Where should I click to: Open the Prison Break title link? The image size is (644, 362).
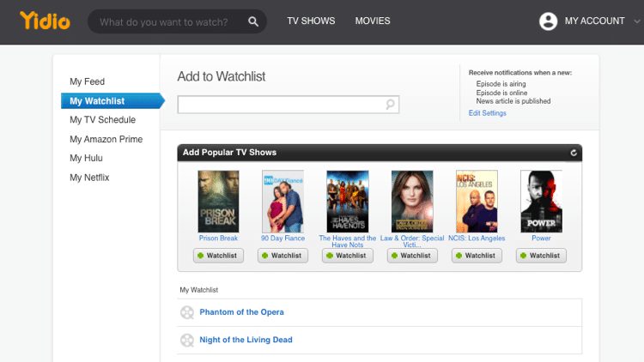[218, 238]
